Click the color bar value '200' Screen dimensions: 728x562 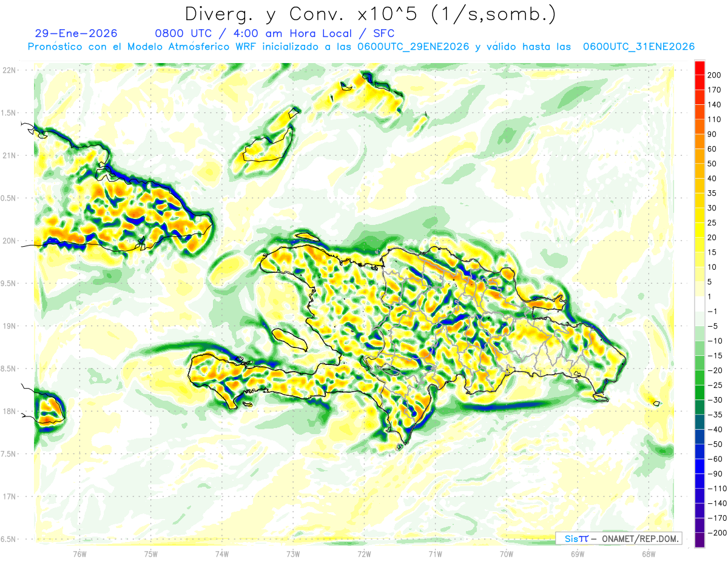715,75
